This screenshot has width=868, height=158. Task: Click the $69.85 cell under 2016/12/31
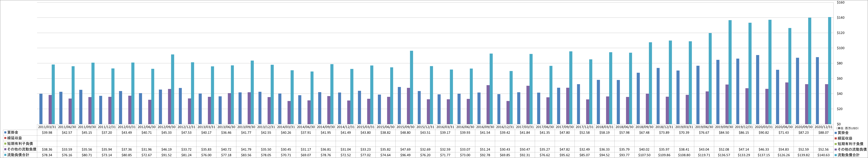coord(505,155)
